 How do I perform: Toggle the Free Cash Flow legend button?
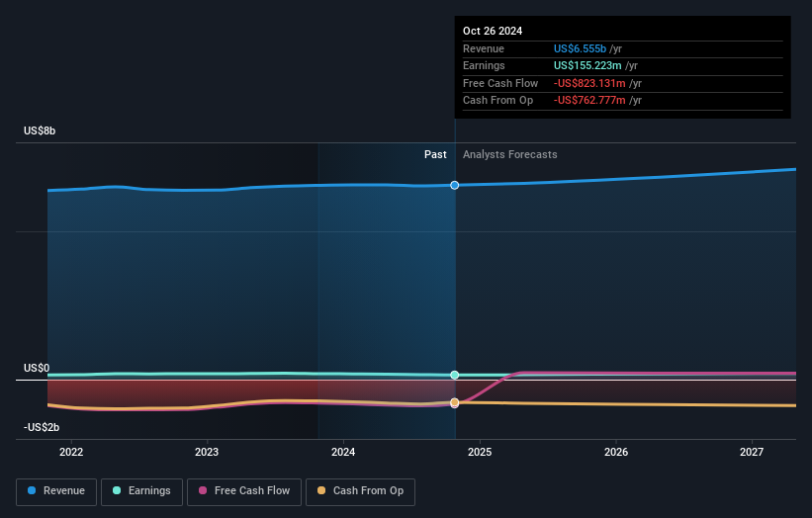pyautogui.click(x=244, y=491)
